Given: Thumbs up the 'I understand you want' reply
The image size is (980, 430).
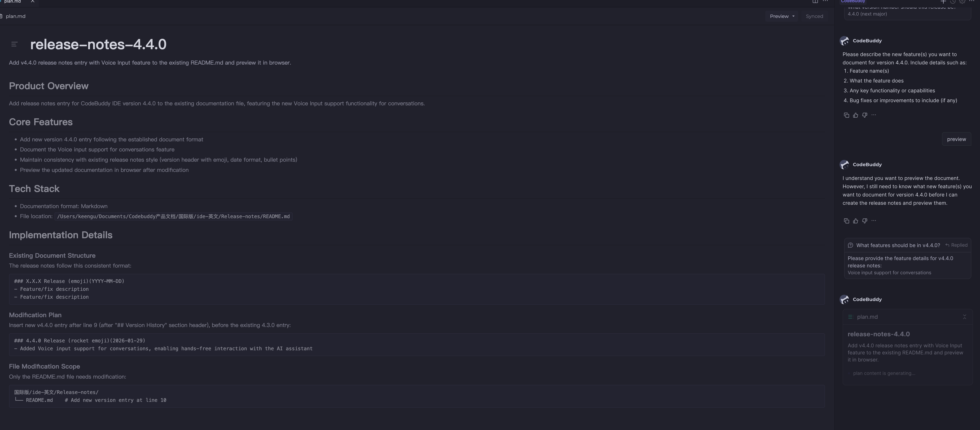Looking at the screenshot, I should point(855,221).
